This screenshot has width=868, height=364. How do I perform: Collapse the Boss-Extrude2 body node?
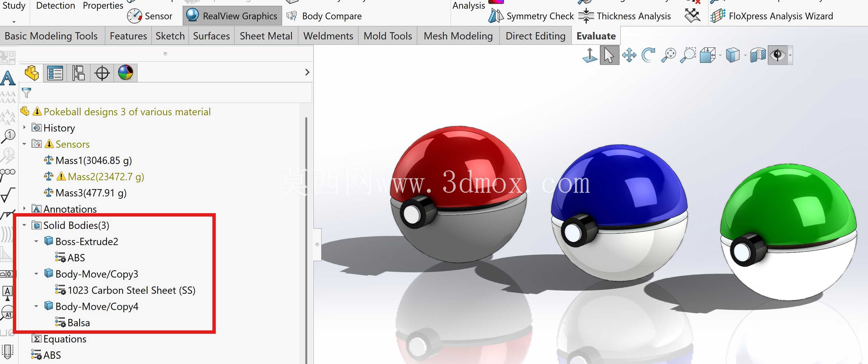[x=36, y=241]
